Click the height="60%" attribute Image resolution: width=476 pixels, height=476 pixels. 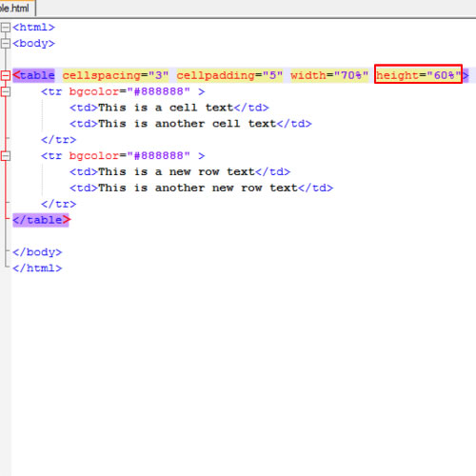[418, 75]
